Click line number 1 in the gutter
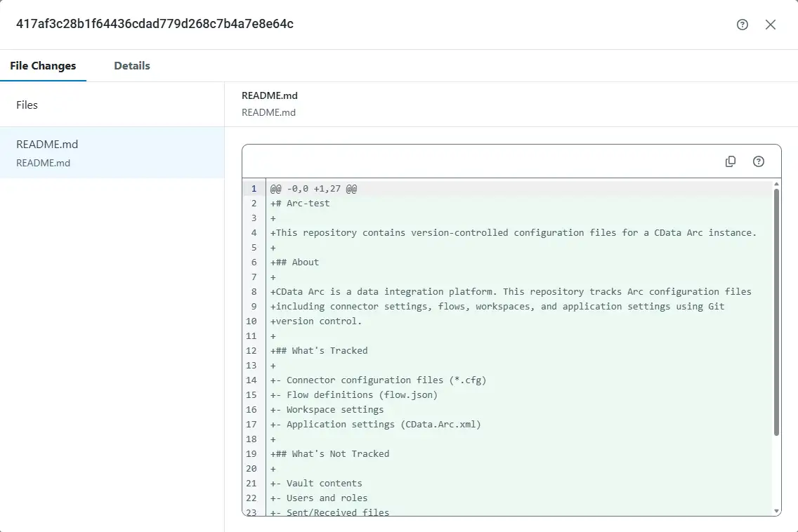 click(x=254, y=189)
